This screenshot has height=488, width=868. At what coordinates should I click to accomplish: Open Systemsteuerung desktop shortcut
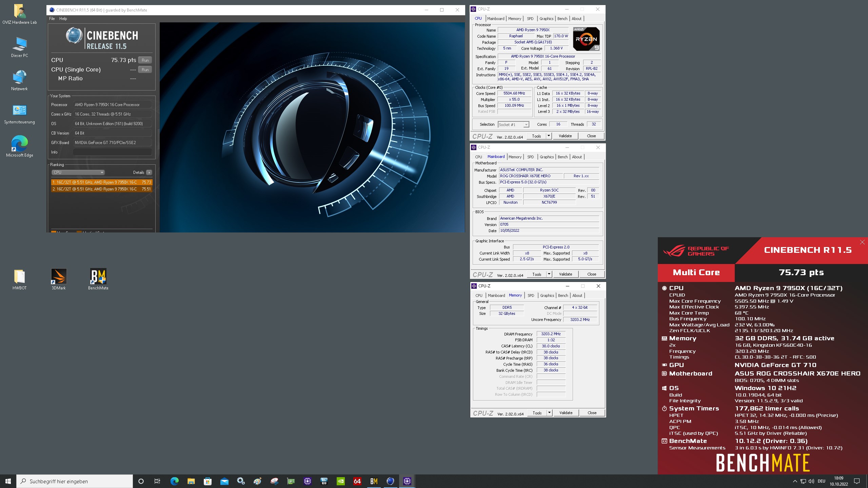19,114
